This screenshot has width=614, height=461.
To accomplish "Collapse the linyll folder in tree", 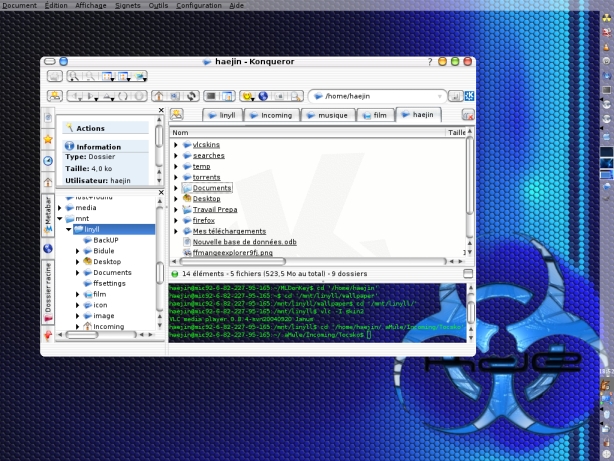I will 69,230.
